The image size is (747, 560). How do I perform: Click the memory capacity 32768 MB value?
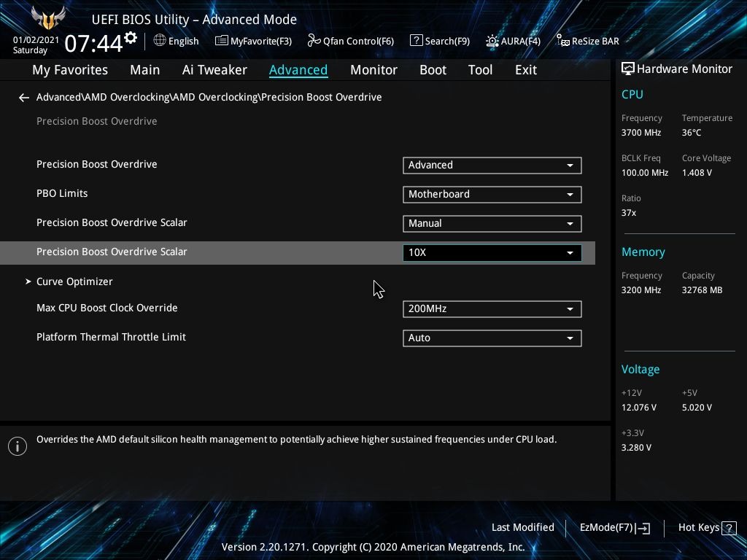pyautogui.click(x=702, y=289)
